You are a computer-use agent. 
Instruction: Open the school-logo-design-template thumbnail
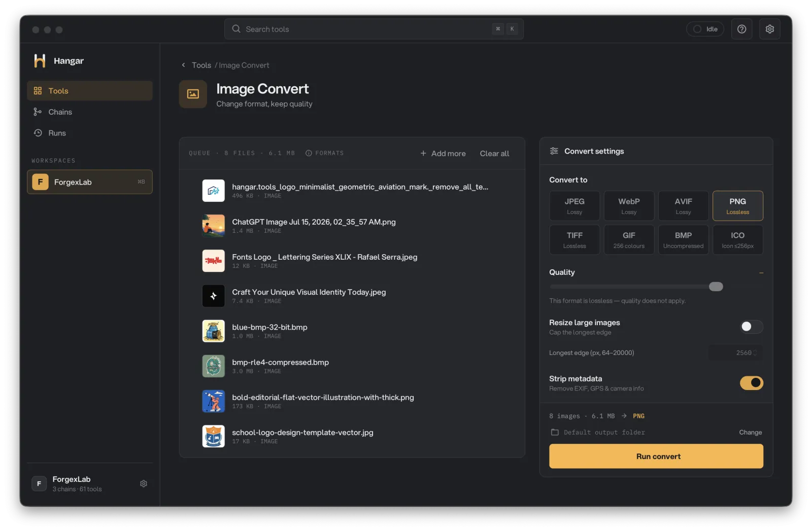(x=214, y=436)
